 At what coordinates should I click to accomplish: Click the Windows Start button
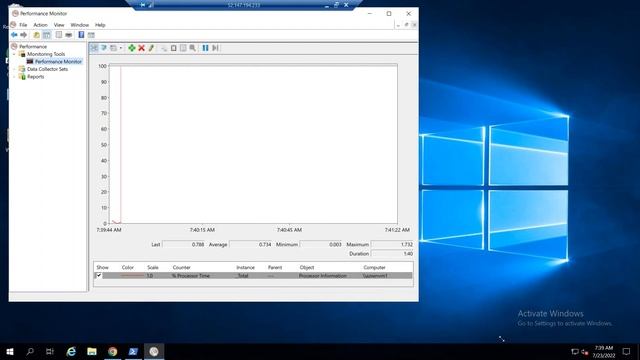pos(10,351)
